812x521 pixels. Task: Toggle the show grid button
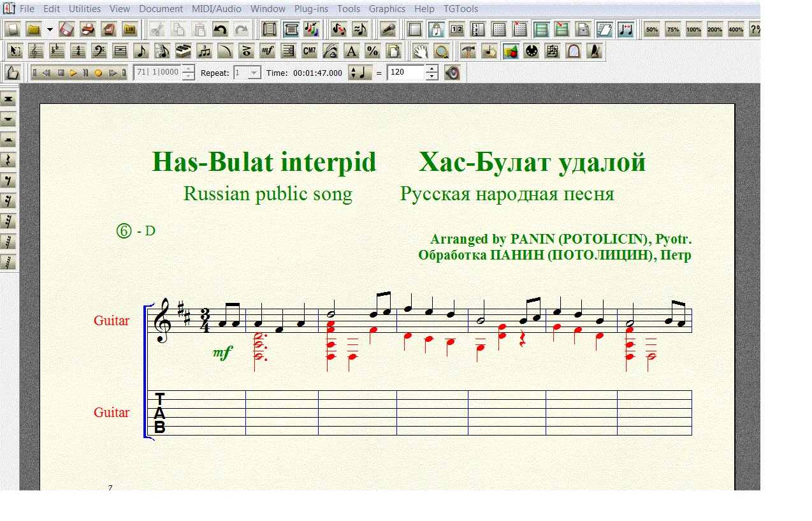(499, 29)
